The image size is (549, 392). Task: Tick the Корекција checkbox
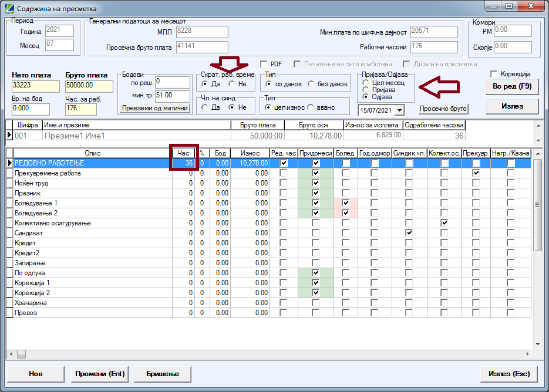point(494,74)
